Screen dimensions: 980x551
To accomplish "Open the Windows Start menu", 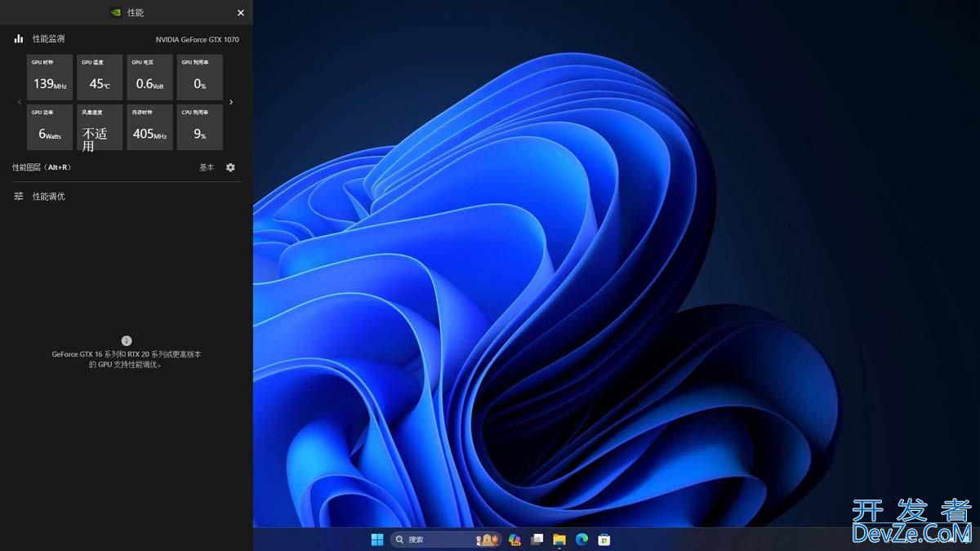I will click(377, 540).
